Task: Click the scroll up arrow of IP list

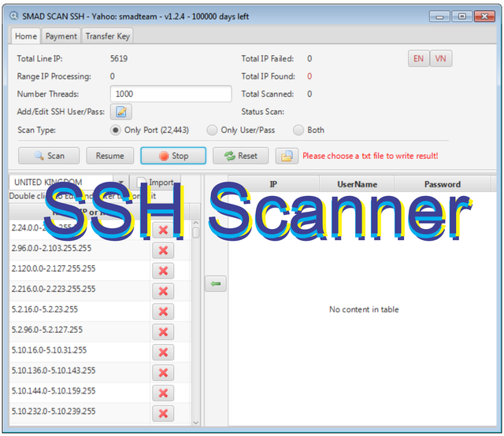Action: [x=196, y=223]
